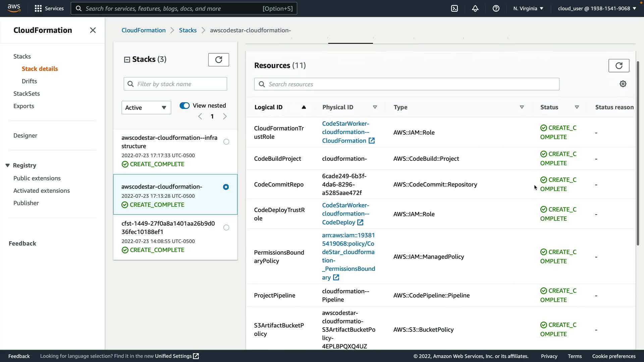Screen dimensions: 644x362
Task: Open the N. Virginia region dropdown
Action: coord(528,8)
